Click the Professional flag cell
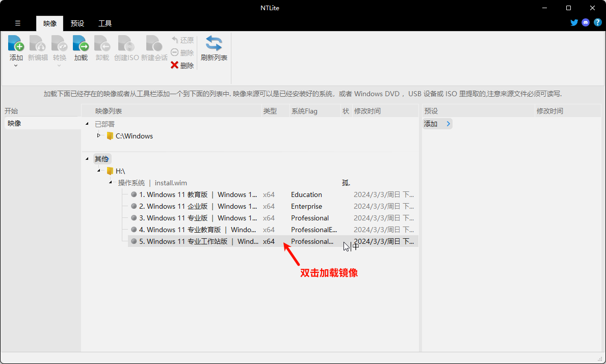This screenshot has height=364, width=606. click(310, 218)
